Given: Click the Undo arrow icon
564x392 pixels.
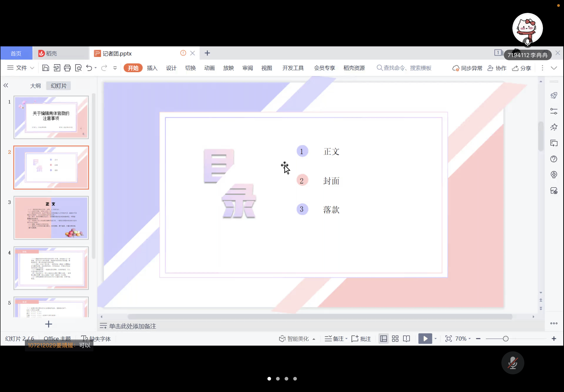Looking at the screenshot, I should 89,68.
